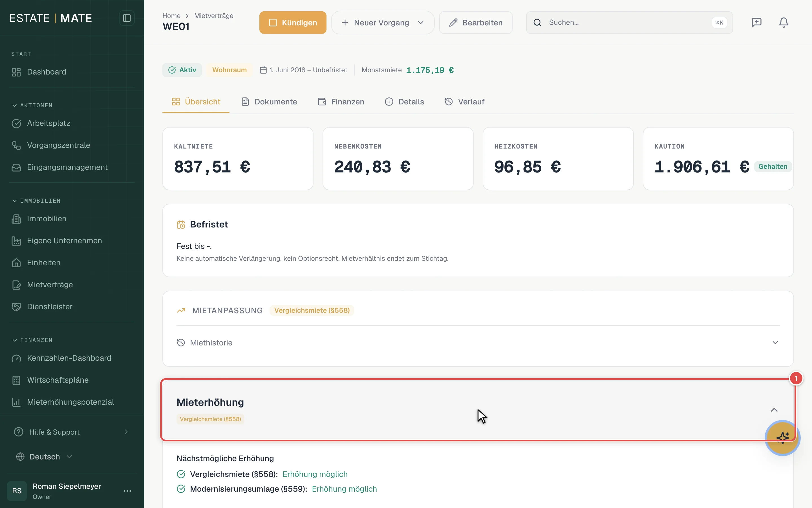Click the WE01 page title

(176, 27)
